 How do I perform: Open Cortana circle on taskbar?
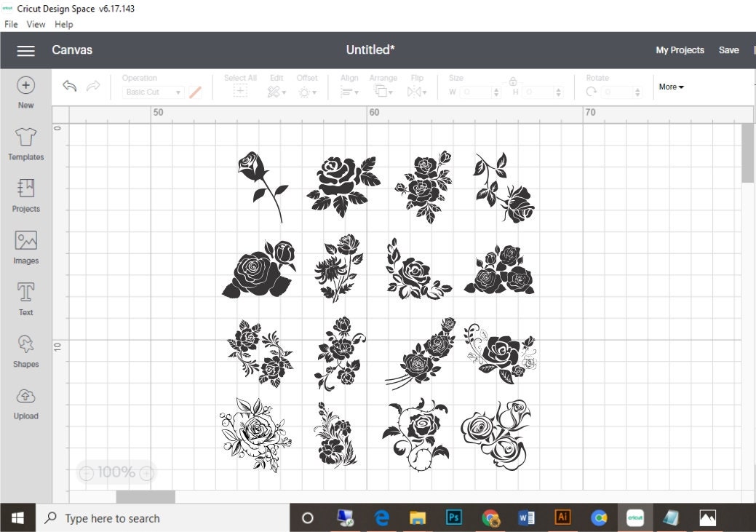click(x=308, y=518)
